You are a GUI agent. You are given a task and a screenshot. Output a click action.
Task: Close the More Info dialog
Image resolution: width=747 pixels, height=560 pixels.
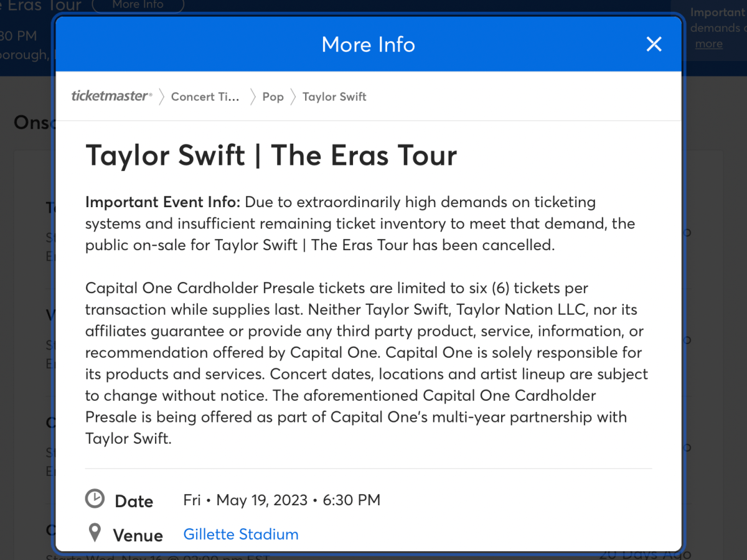(x=654, y=44)
